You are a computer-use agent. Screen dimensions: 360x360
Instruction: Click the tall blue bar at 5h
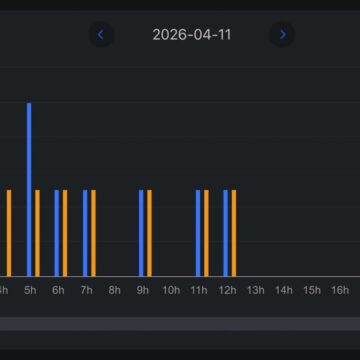[x=29, y=190]
